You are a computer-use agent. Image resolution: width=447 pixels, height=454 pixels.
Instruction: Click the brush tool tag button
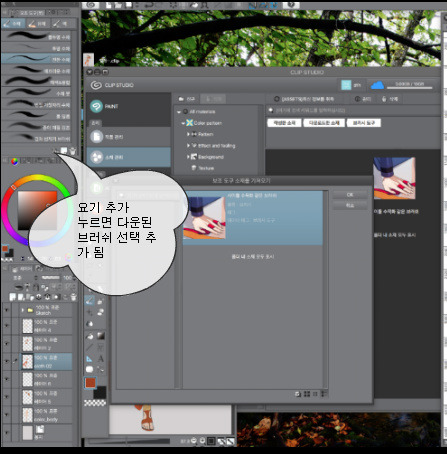(364, 123)
